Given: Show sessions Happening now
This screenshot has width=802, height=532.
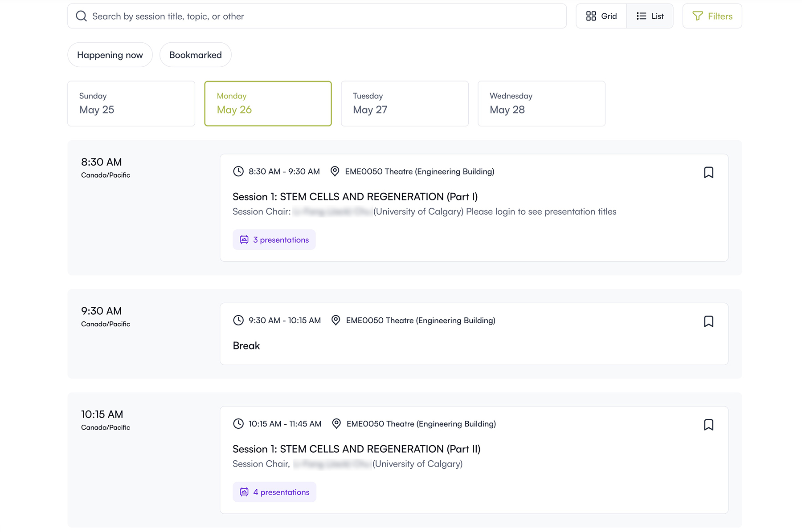Looking at the screenshot, I should point(110,55).
